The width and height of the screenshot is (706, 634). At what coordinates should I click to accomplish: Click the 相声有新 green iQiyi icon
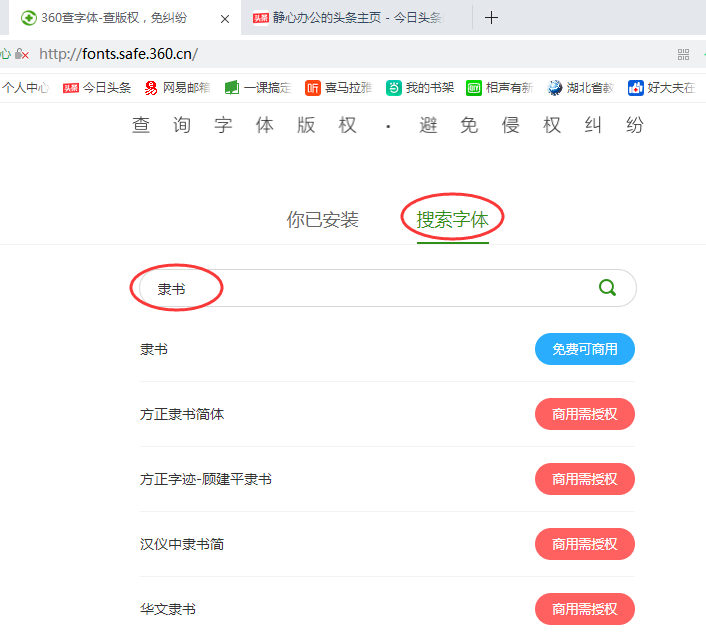click(474, 88)
